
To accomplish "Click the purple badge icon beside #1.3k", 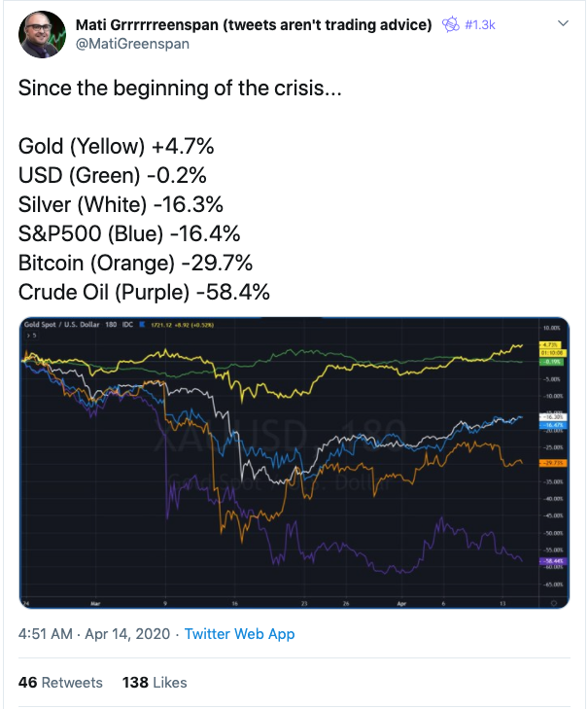I will (x=450, y=24).
